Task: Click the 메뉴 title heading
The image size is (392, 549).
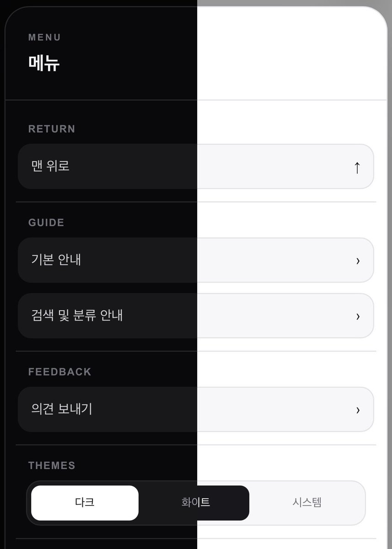Action: click(x=44, y=64)
